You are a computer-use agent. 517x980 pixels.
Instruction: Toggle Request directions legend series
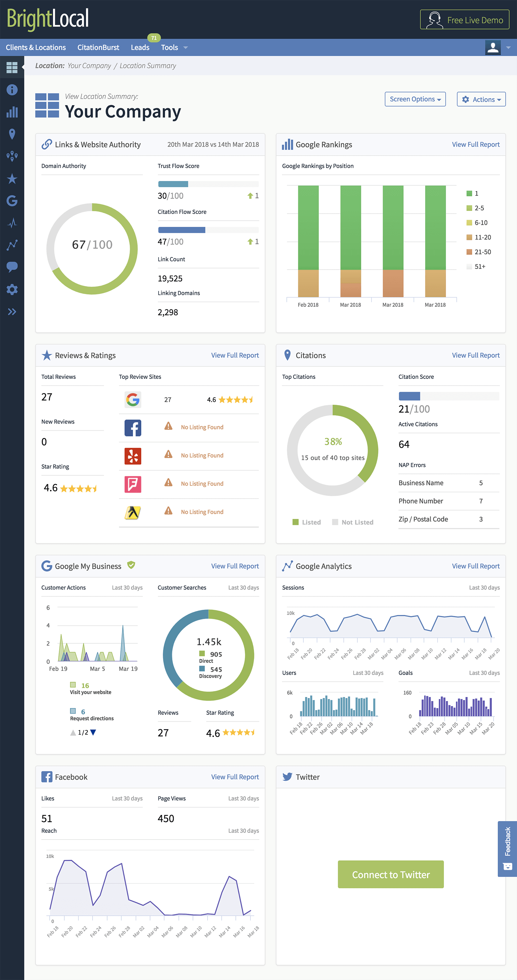(x=92, y=715)
